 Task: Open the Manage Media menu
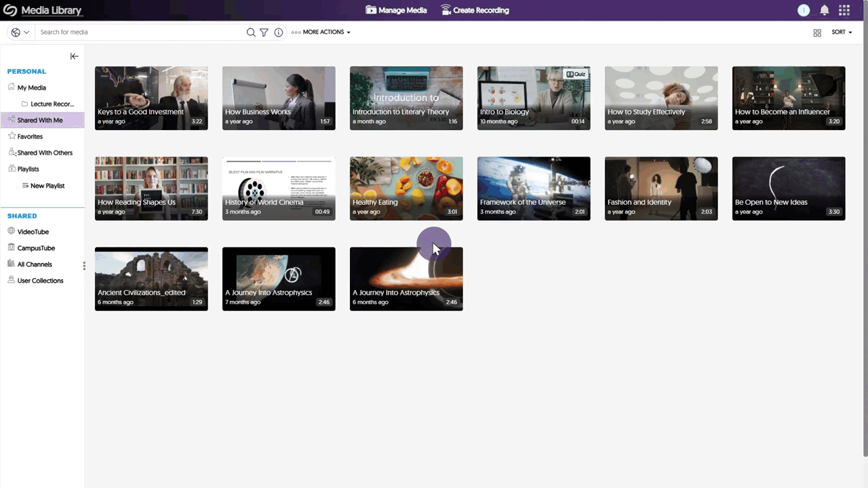396,10
